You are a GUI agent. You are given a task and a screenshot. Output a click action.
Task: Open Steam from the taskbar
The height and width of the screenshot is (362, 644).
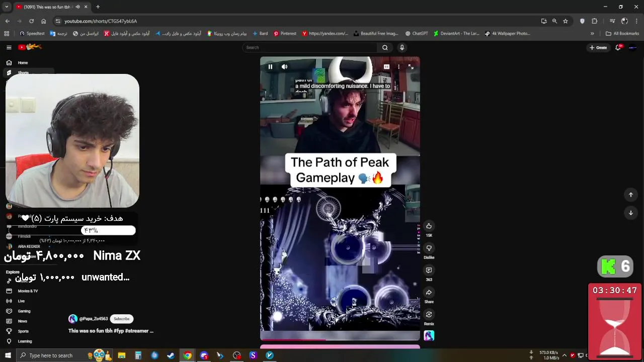(x=171, y=355)
